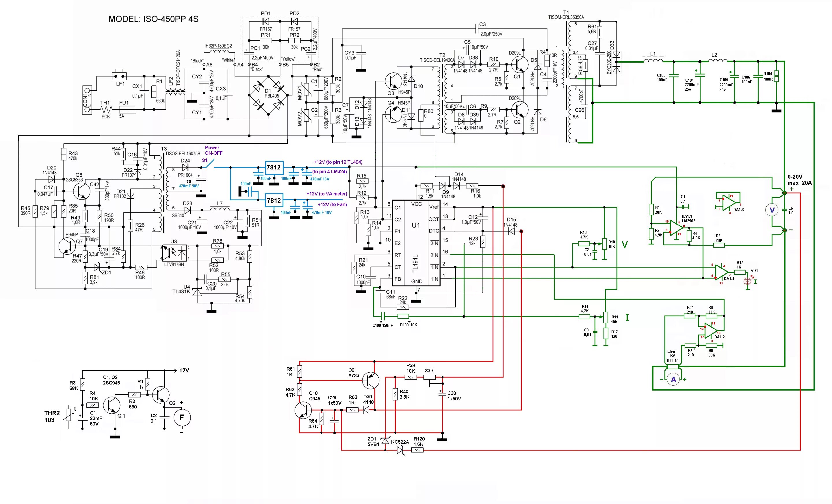
Task: Click the TH1 SCK thermistor label
Action: point(105,109)
